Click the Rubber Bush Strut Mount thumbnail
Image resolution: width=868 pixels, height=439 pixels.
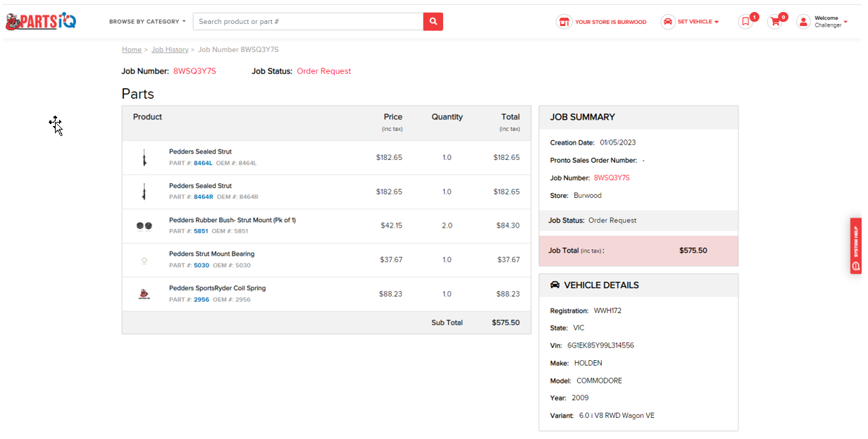tap(144, 225)
